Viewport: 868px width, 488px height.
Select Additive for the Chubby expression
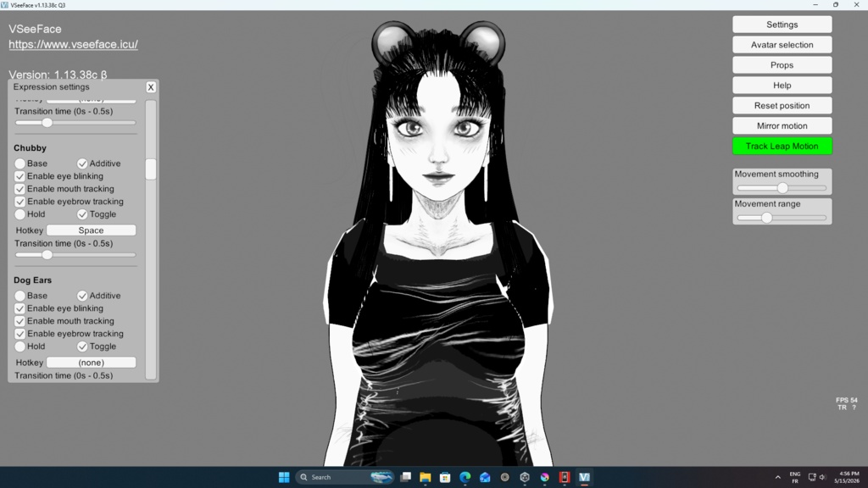click(x=82, y=164)
